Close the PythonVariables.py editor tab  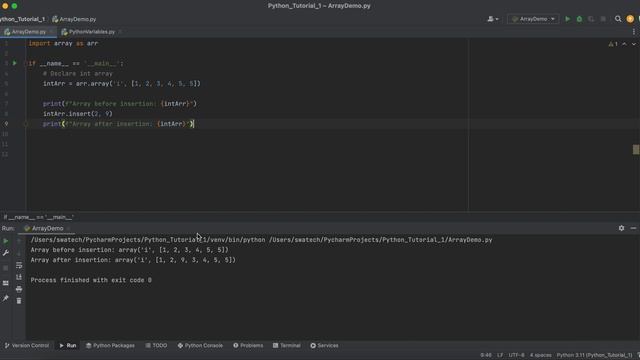point(120,31)
